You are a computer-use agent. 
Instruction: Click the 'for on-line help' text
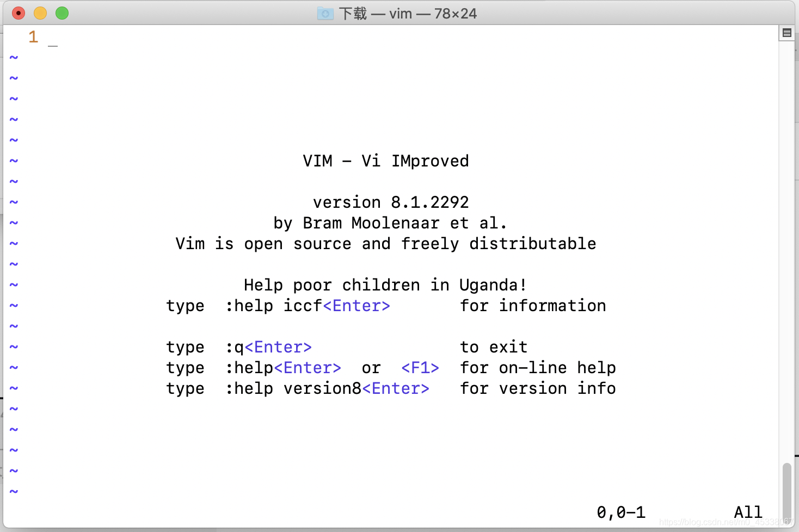538,368
